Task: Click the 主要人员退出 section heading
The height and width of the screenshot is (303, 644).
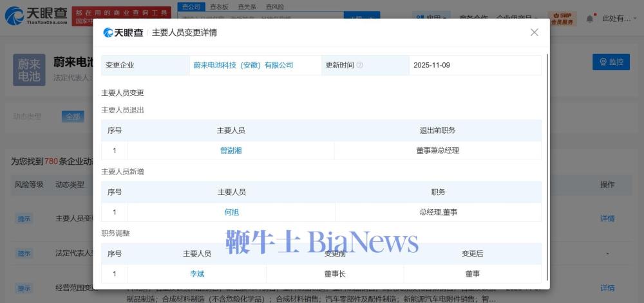Action: pos(123,110)
